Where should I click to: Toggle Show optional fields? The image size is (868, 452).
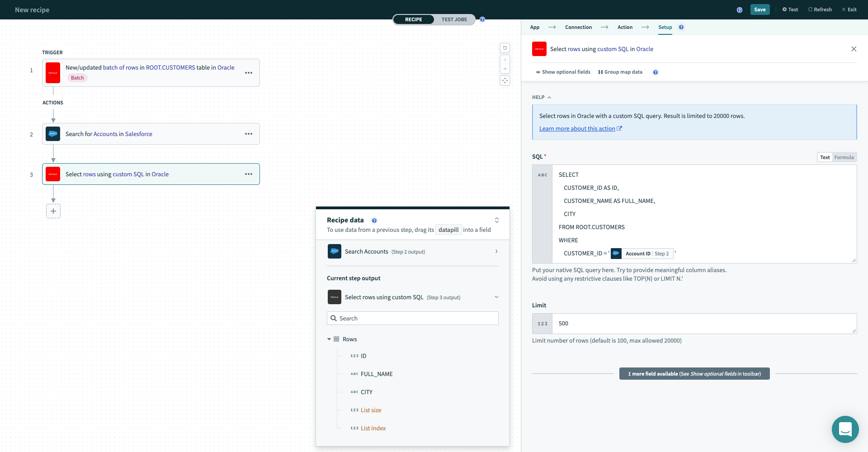pyautogui.click(x=563, y=72)
